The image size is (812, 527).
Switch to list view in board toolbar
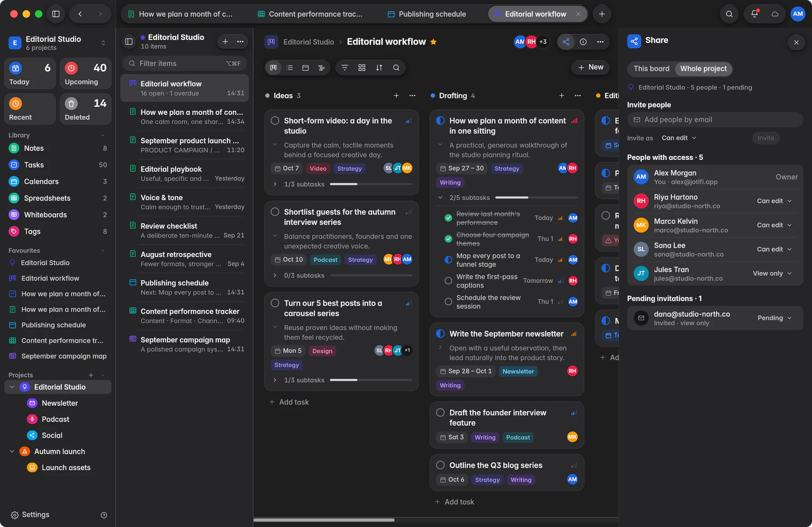click(x=290, y=68)
